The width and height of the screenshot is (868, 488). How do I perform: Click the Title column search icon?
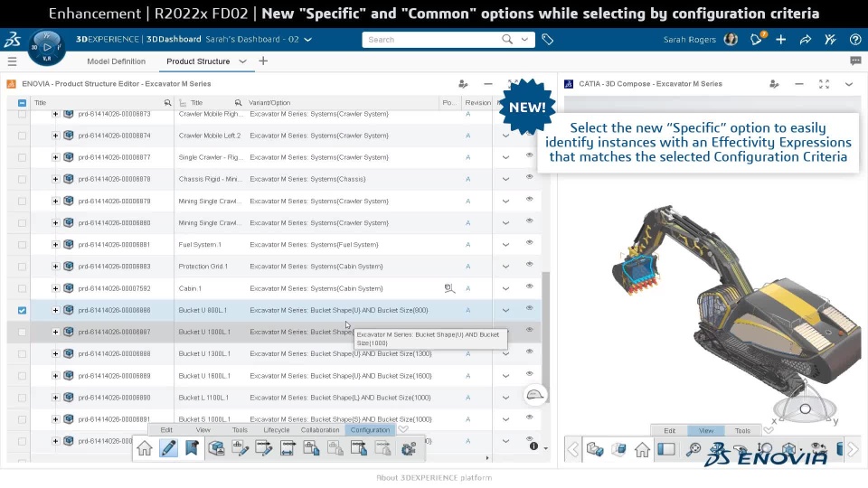pyautogui.click(x=168, y=102)
